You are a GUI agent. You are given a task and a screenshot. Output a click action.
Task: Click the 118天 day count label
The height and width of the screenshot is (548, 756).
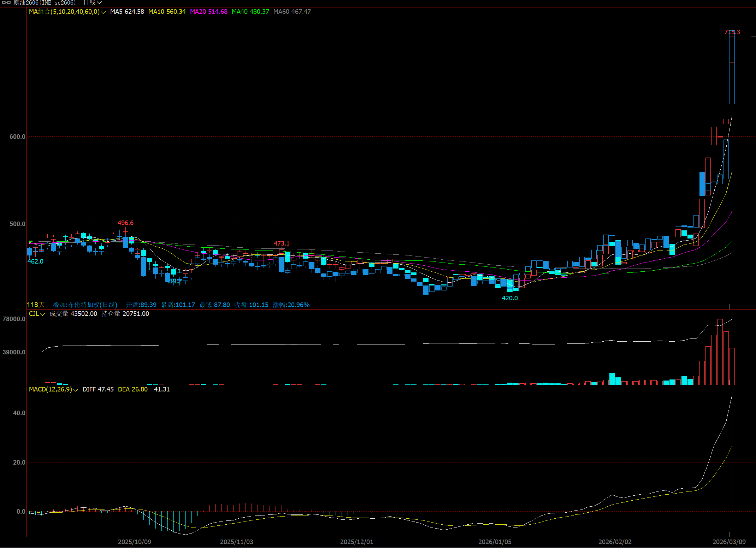(36, 305)
